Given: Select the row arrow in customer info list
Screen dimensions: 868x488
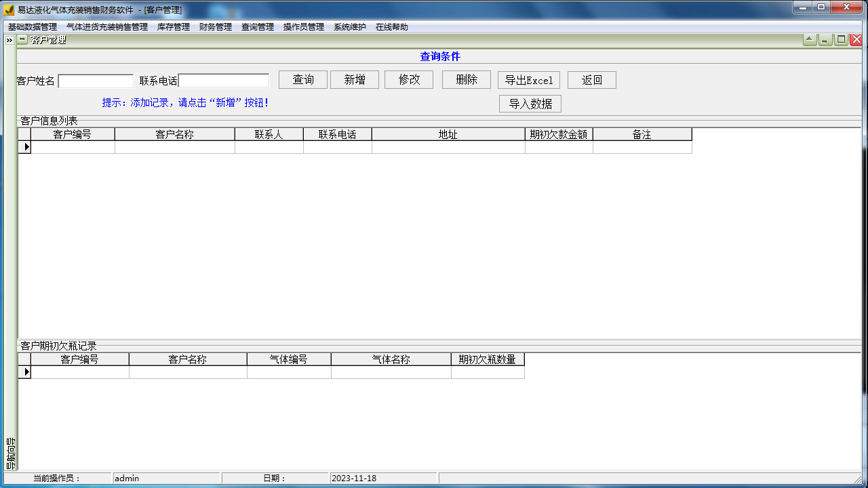Looking at the screenshot, I should pyautogui.click(x=24, y=147).
